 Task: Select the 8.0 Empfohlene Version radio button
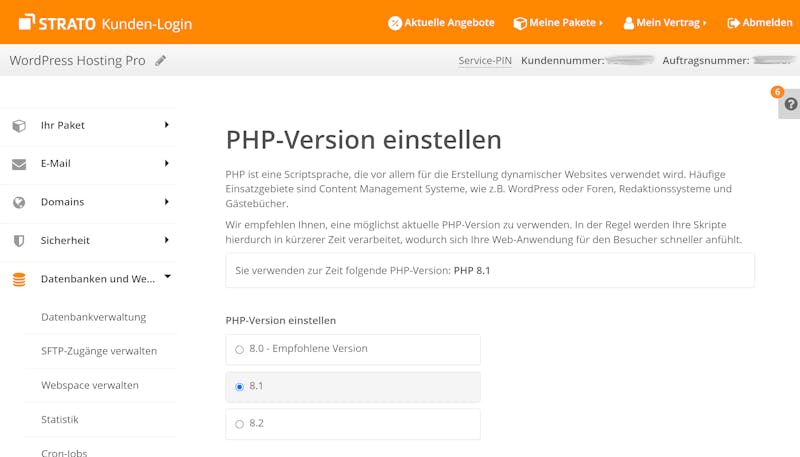(x=239, y=349)
